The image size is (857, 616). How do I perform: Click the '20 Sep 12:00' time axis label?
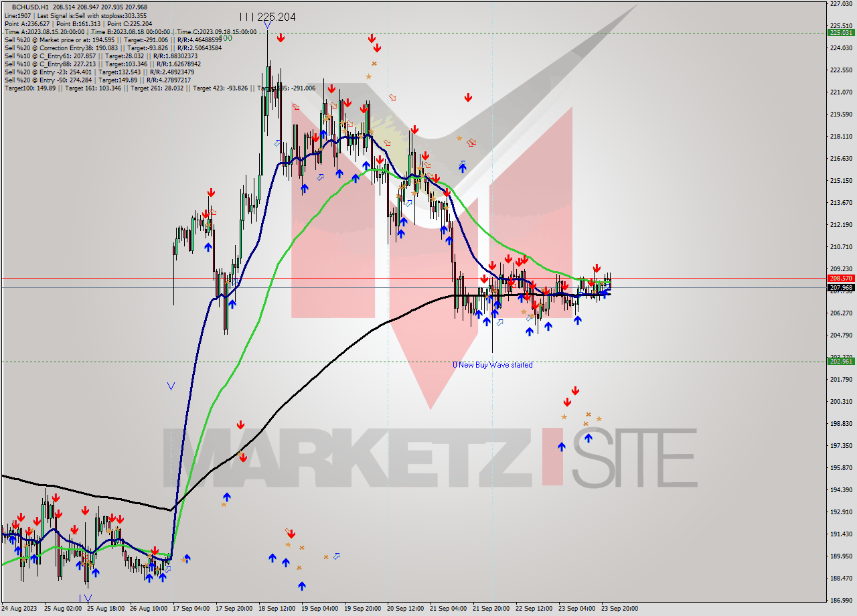pos(406,609)
